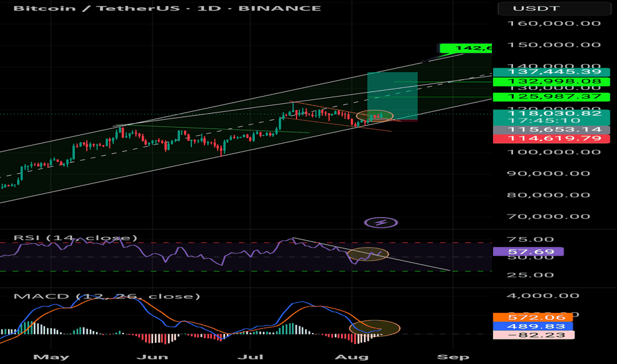Click the 125,987.37 green price label

551,97
